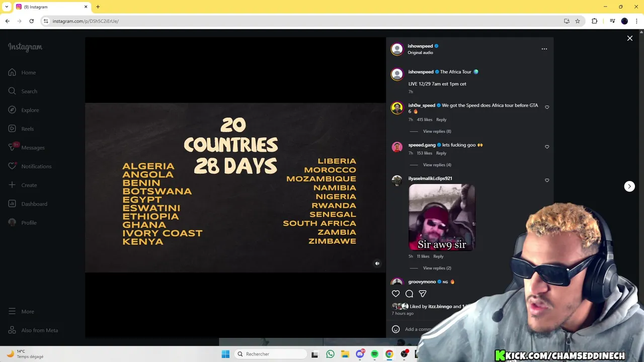This screenshot has width=644, height=362.
Task: Click the Instagram logo
Action: [25, 47]
